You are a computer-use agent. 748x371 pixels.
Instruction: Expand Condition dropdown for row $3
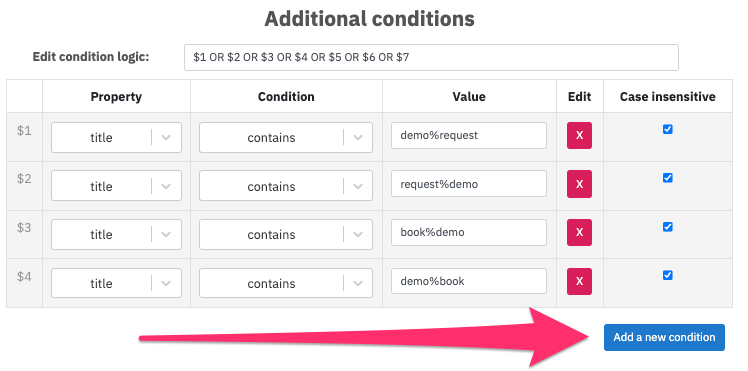[286, 235]
